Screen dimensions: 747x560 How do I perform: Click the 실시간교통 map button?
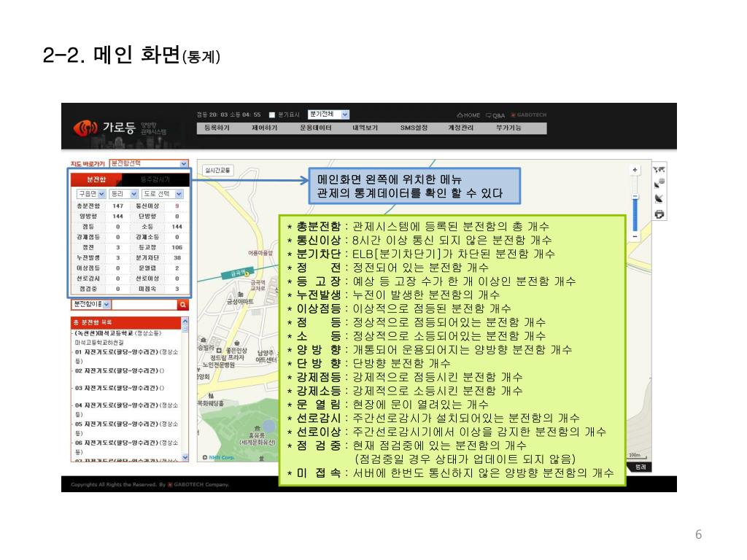217,170
